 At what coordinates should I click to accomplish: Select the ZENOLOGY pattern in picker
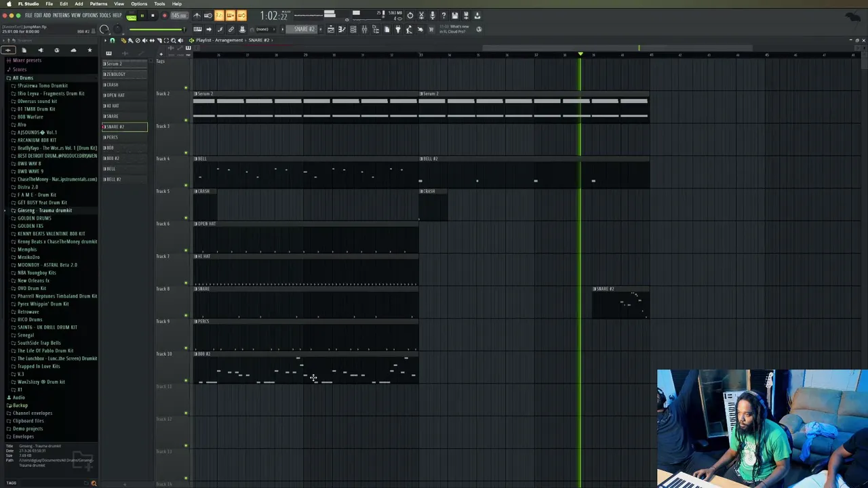[x=125, y=74]
